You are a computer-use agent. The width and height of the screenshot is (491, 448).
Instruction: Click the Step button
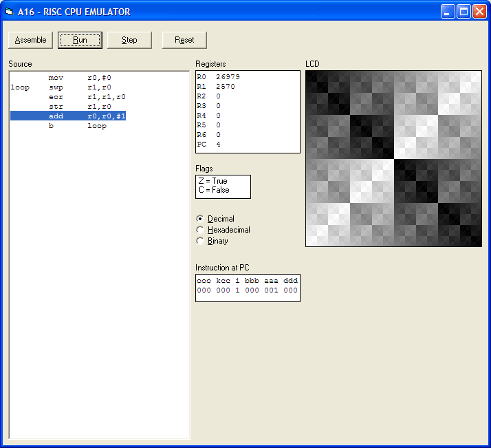pyautogui.click(x=129, y=40)
